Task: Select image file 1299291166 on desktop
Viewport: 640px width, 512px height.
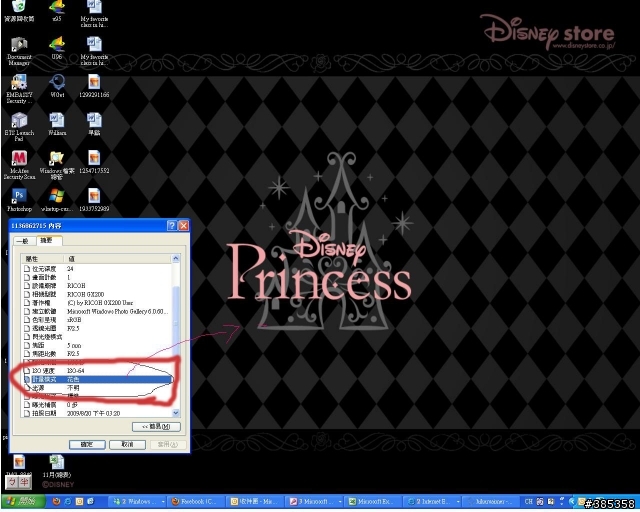Action: click(x=94, y=86)
